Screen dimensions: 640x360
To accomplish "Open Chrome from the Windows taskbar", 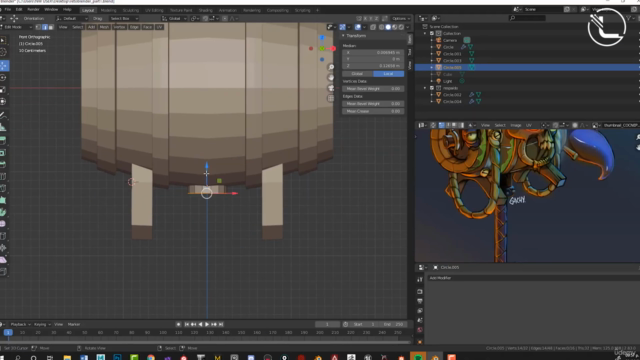I will pyautogui.click(x=151, y=357).
